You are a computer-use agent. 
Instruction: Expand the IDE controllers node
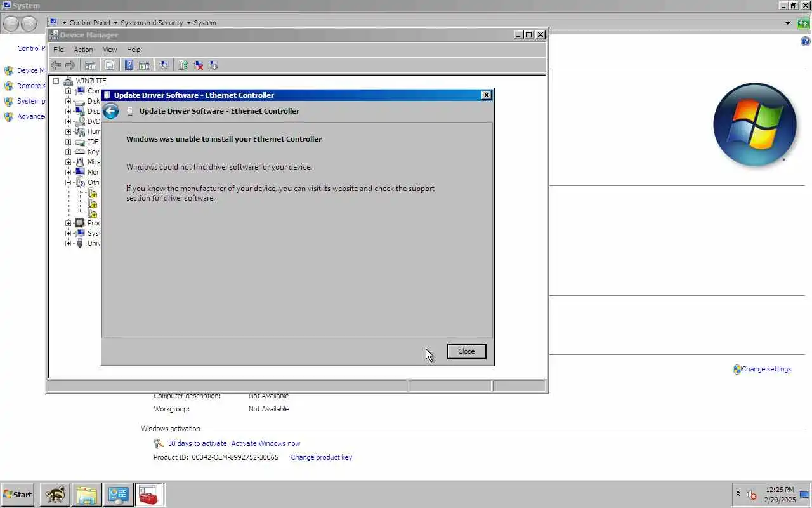click(x=68, y=142)
